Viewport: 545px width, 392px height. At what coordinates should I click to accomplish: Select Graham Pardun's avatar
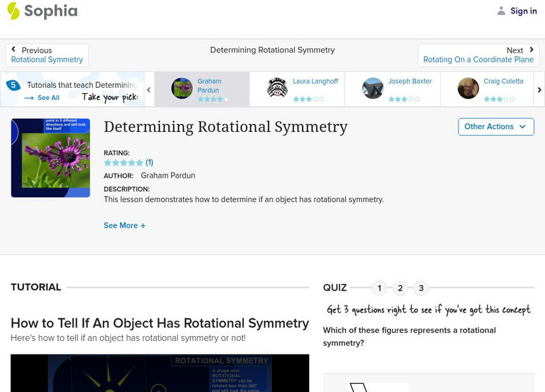click(x=182, y=88)
